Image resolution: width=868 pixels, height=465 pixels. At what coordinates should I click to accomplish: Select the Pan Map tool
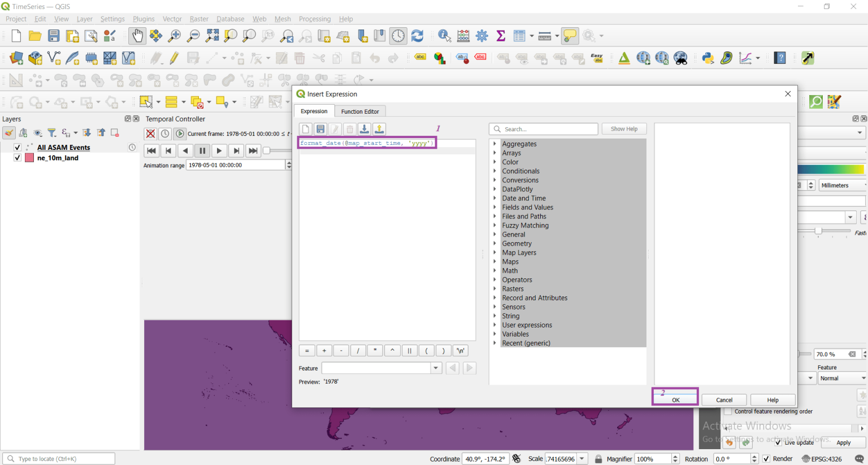tap(137, 35)
